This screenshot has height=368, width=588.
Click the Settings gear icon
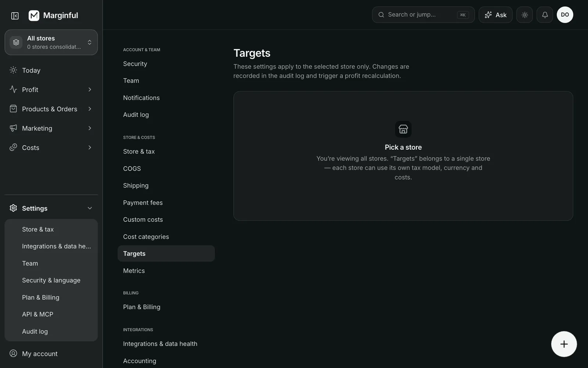pyautogui.click(x=13, y=208)
